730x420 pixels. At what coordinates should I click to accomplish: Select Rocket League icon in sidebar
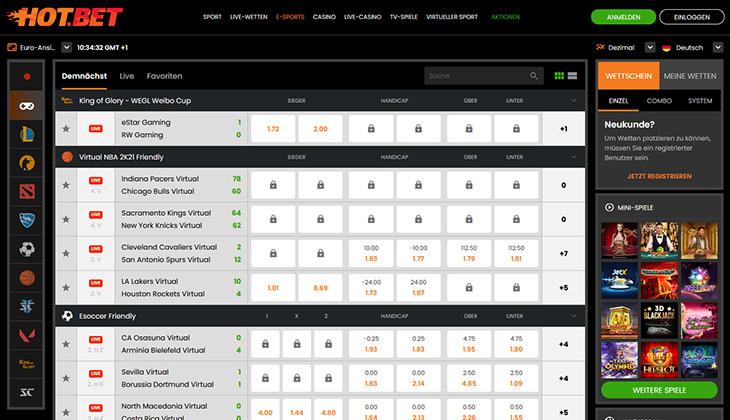[x=27, y=220]
